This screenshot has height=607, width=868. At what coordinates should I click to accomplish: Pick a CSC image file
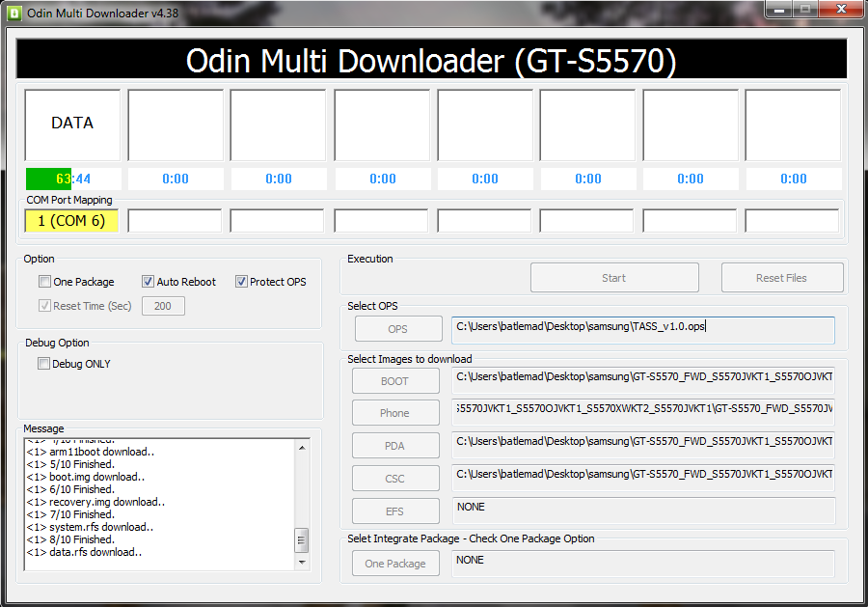[395, 479]
